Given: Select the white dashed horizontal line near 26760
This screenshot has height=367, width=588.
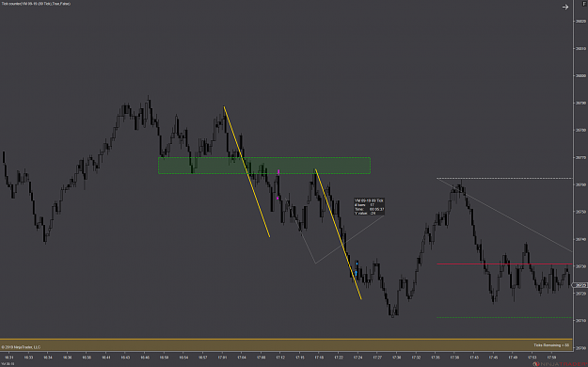Looking at the screenshot, I should 504,178.
